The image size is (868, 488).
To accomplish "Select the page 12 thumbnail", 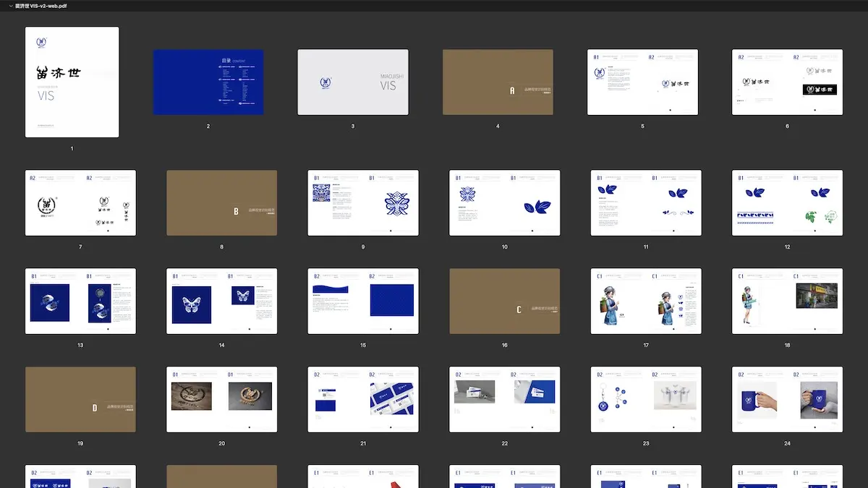I will pos(787,202).
